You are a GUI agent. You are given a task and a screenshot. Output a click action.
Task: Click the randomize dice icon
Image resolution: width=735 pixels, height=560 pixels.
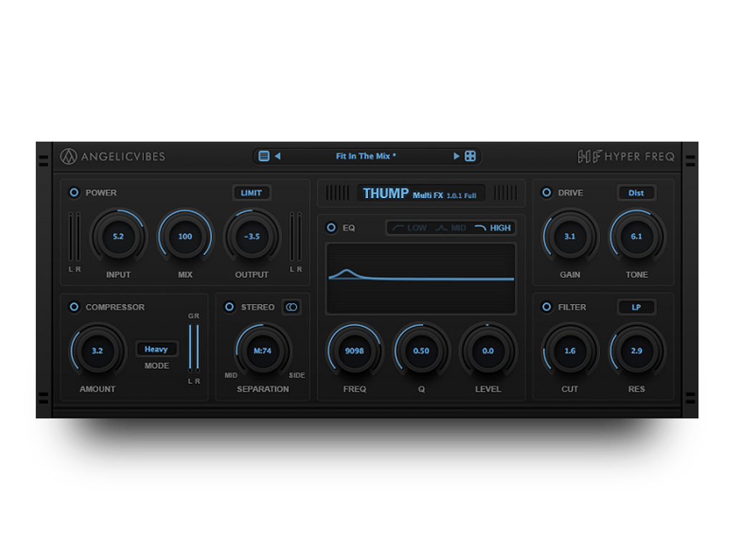click(470, 156)
